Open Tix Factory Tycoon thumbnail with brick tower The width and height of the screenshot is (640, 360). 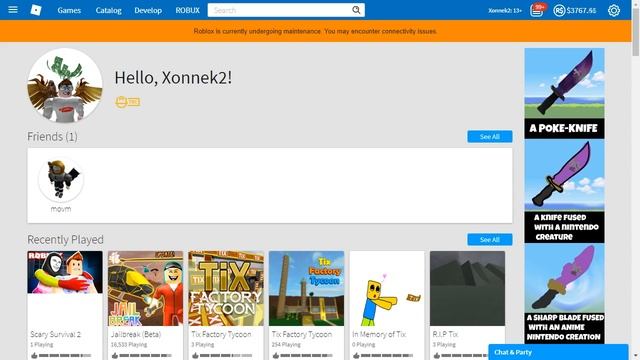click(x=307, y=289)
